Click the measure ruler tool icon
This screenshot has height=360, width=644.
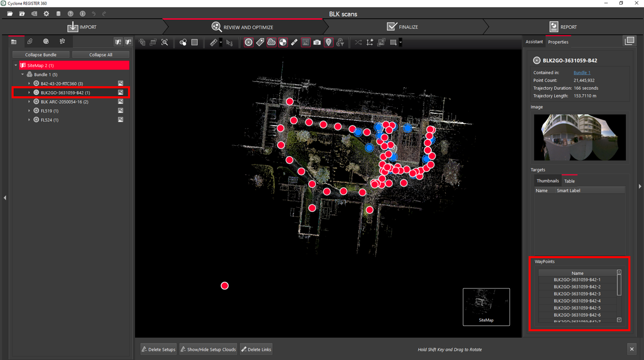point(214,43)
